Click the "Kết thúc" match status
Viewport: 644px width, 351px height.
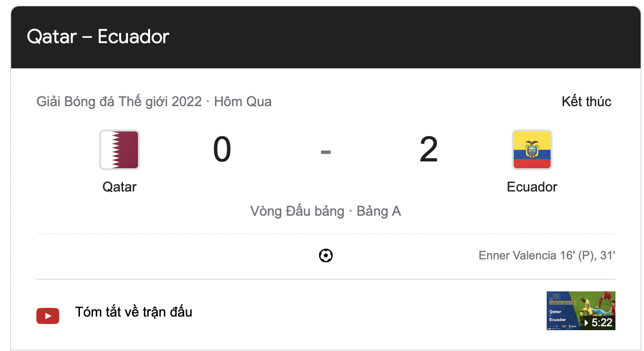pyautogui.click(x=586, y=102)
